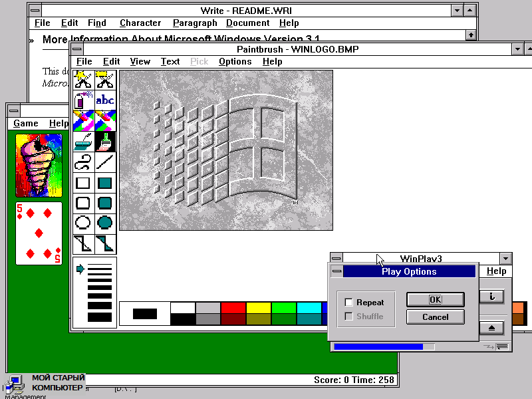Open Paintbrush window control-menu box
Viewport: 532px width, 399px height.
pyautogui.click(x=78, y=49)
